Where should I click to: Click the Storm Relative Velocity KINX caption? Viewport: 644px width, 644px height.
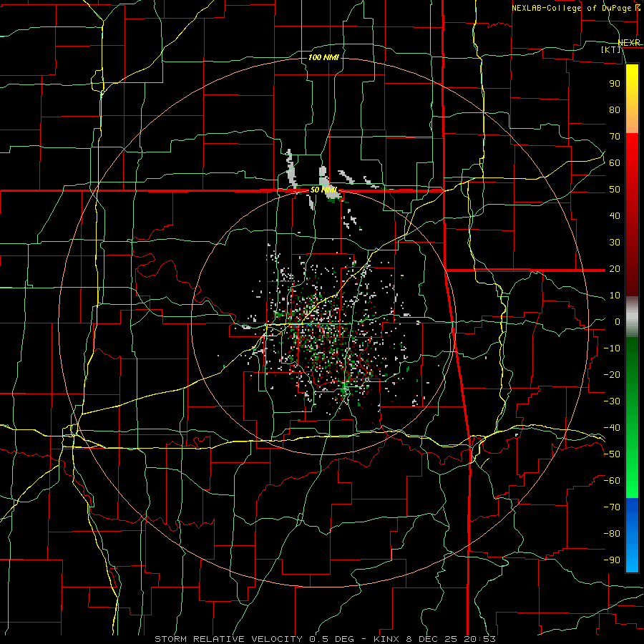click(x=325, y=639)
